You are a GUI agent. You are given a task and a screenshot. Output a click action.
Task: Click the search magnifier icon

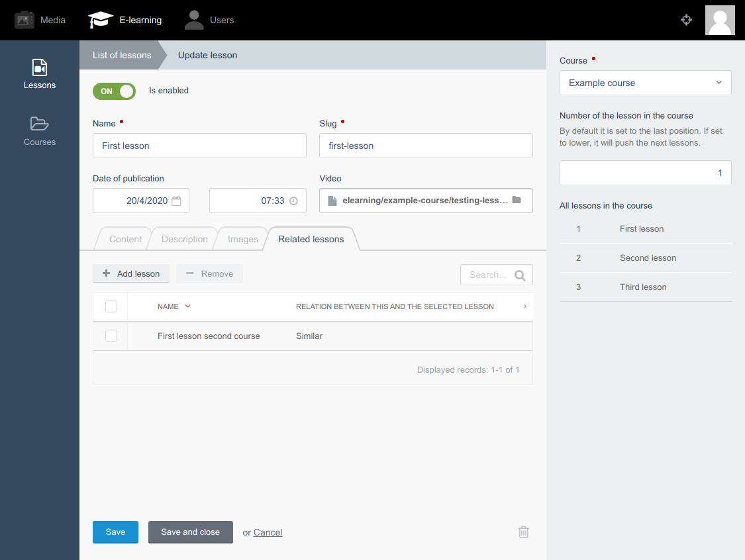520,275
